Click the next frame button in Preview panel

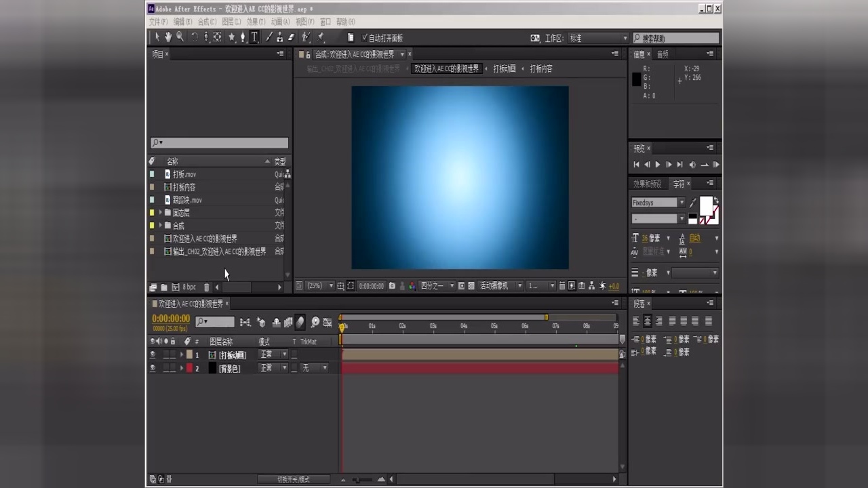(x=669, y=165)
